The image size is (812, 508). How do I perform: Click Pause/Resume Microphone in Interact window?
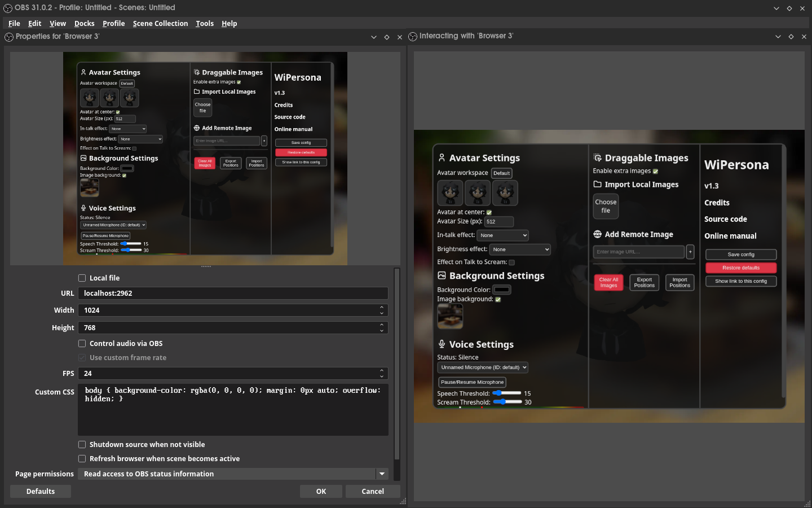point(472,382)
